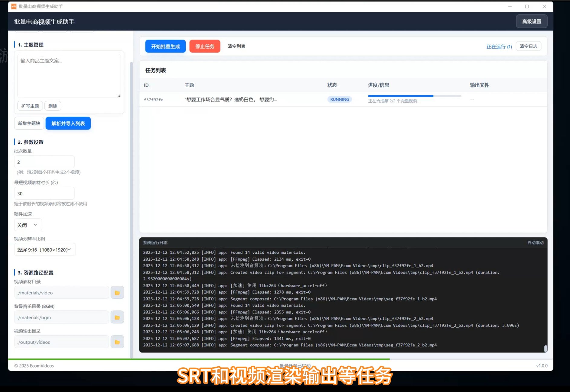570x392 pixels.
Task: Click the left sidebar vertical scrollbar
Action: click(x=131, y=210)
